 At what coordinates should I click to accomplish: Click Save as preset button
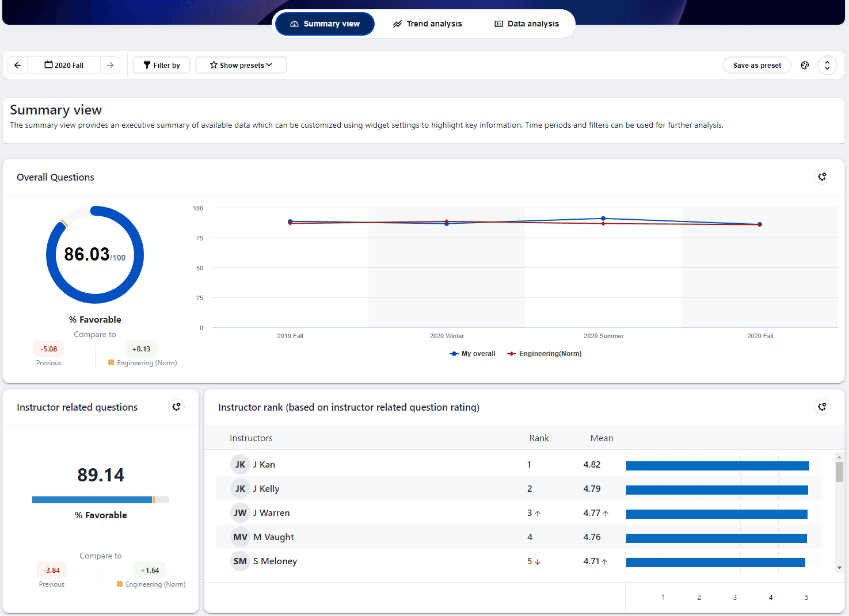pyautogui.click(x=757, y=65)
